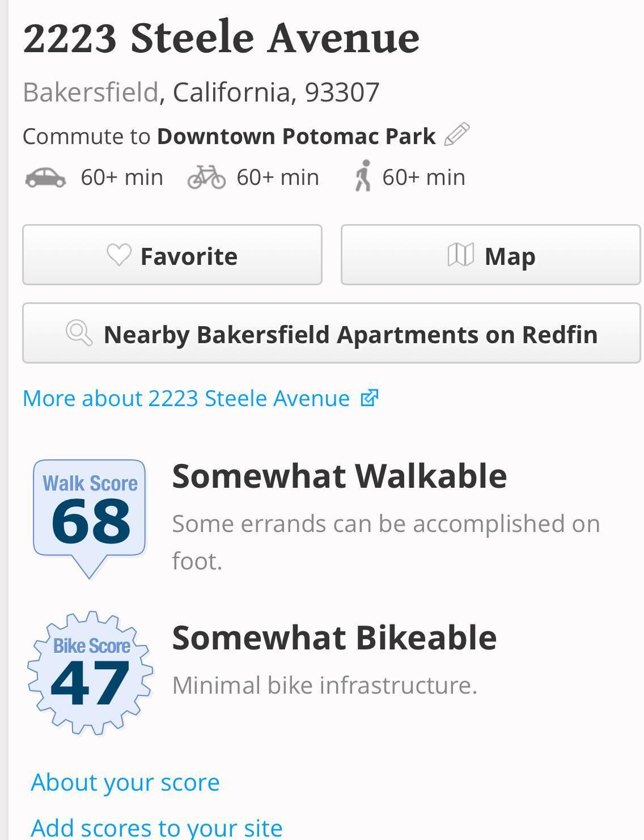Open the About your score link
The image size is (644, 840).
125,782
